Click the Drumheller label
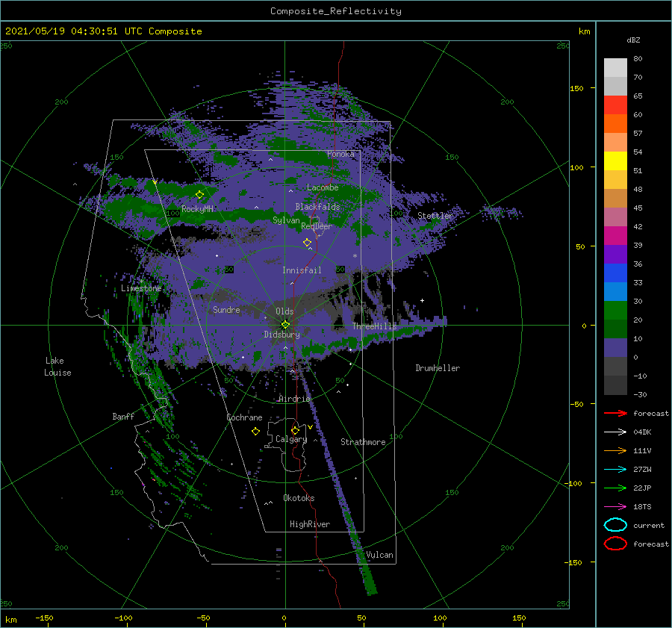Viewport: 672px width, 628px height. click(x=438, y=368)
